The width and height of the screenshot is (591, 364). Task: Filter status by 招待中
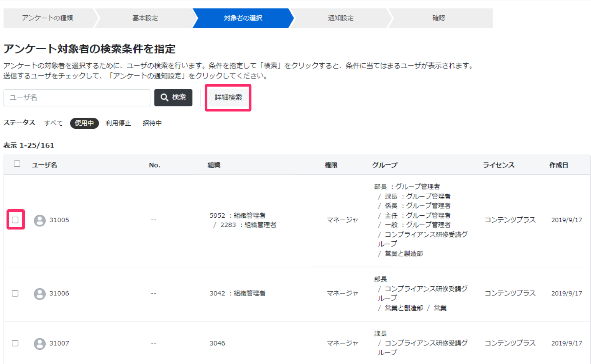152,123
